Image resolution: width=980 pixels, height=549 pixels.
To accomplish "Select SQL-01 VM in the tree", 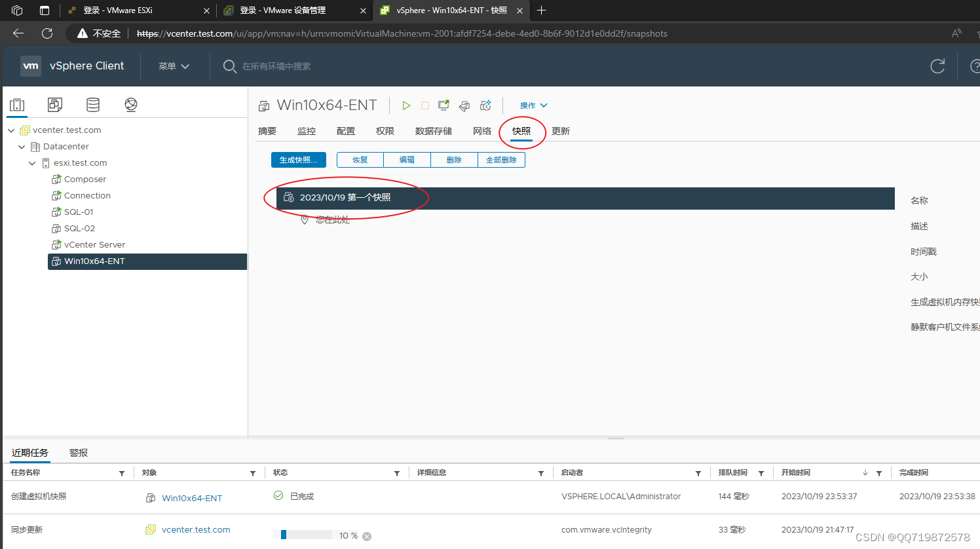I will point(79,212).
